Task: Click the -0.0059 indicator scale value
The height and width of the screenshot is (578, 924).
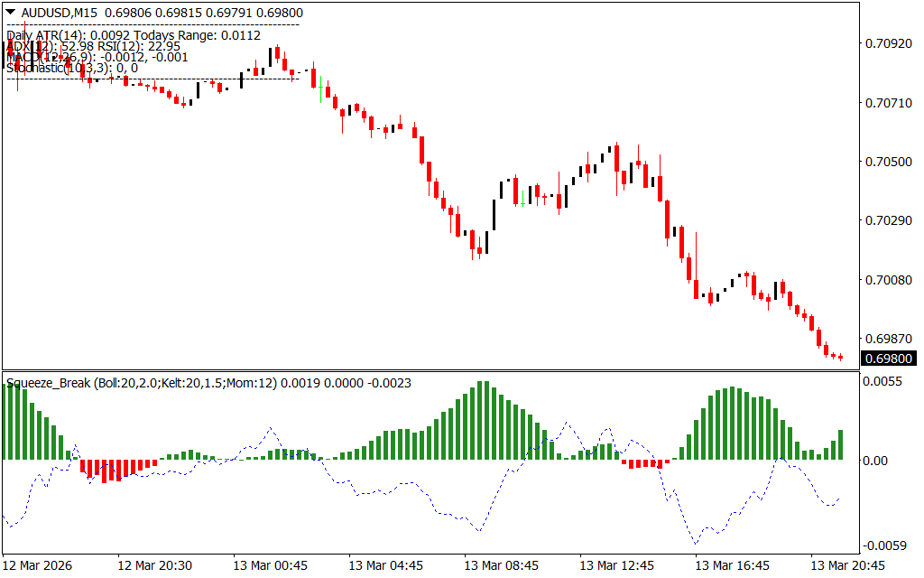Action: (884, 545)
